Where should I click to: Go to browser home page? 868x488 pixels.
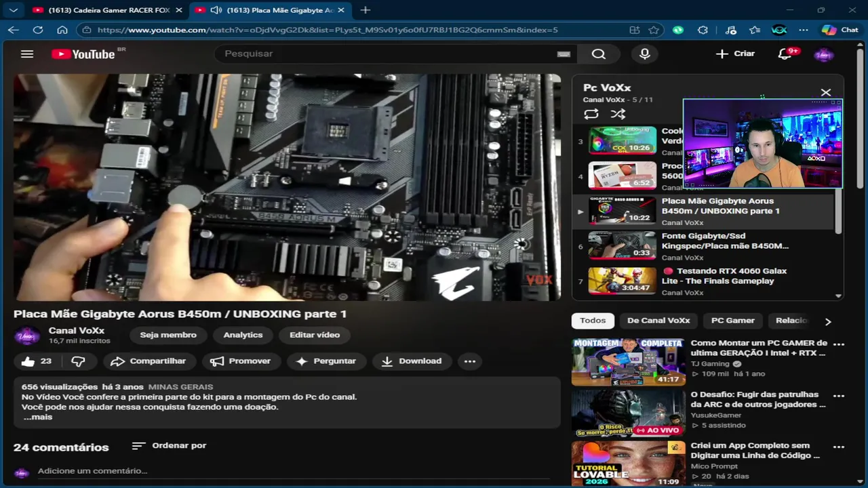(62, 30)
